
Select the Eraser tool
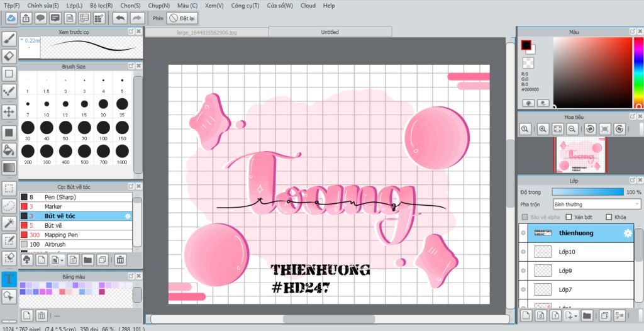coord(9,56)
